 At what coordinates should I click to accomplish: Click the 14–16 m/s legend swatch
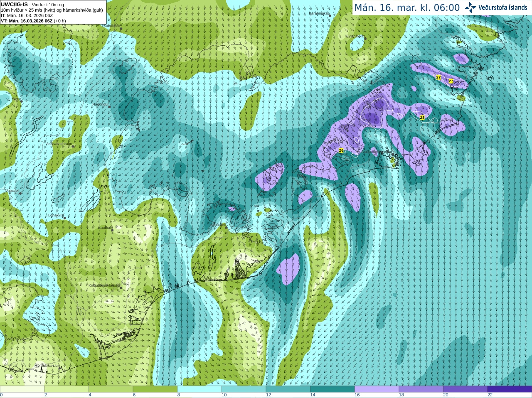[x=332, y=389]
